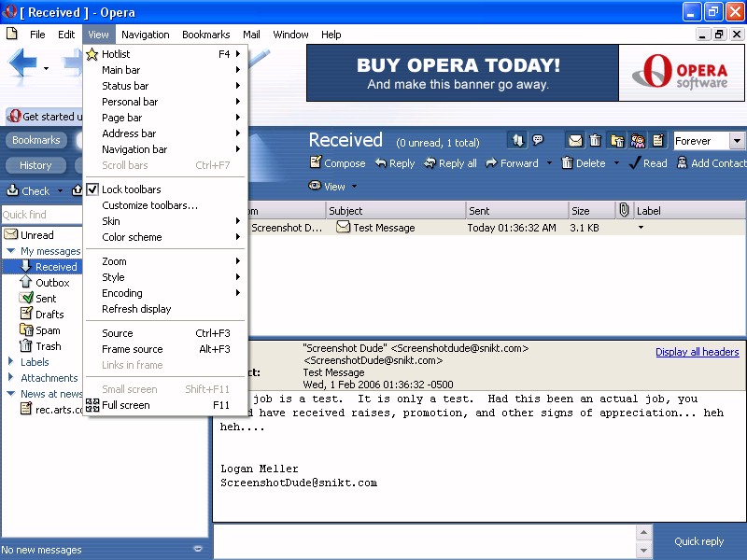Open the Bookmarks menu
The image size is (747, 560).
pyautogui.click(x=205, y=35)
